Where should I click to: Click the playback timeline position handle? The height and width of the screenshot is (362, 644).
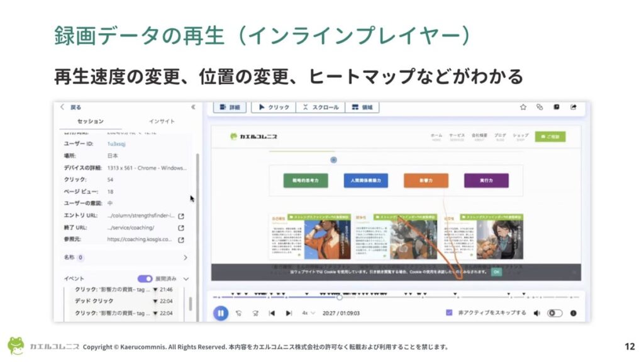click(x=339, y=297)
